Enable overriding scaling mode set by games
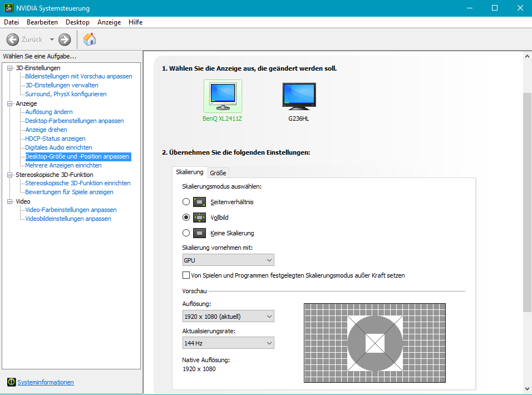532x395 pixels. [x=186, y=275]
